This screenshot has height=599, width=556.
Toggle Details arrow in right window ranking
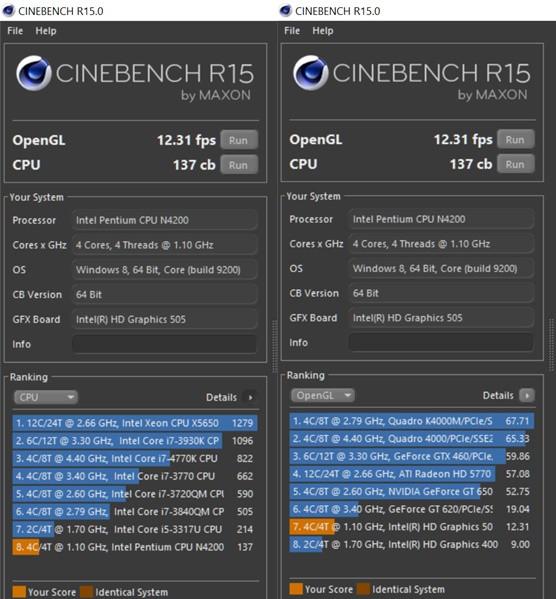pyautogui.click(x=527, y=395)
